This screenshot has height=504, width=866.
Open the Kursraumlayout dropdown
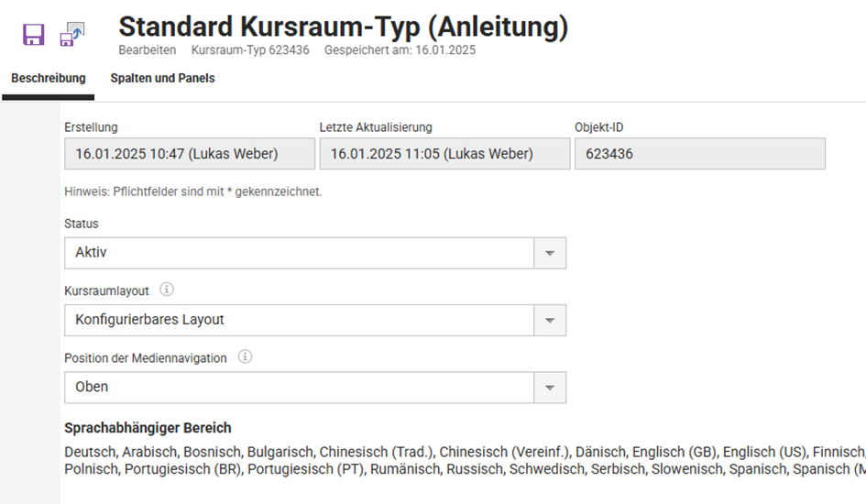coord(550,320)
